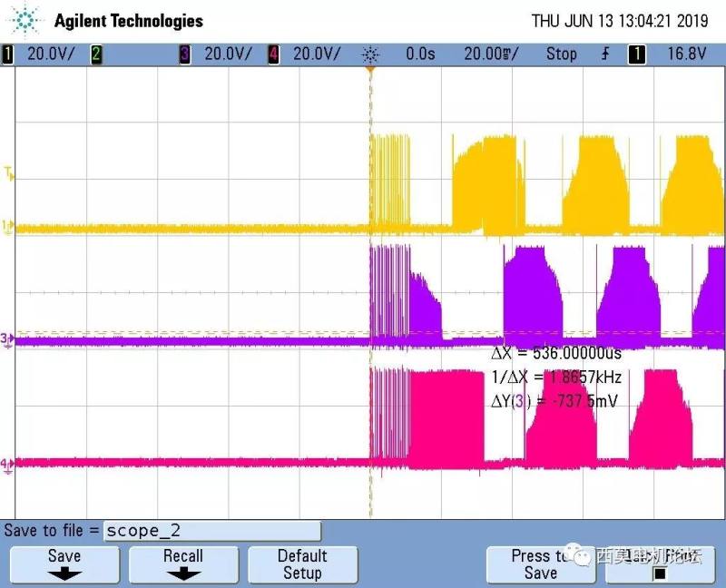The image size is (726, 588).
Task: Select the 16.8V trigger level readout
Action: 687,54
